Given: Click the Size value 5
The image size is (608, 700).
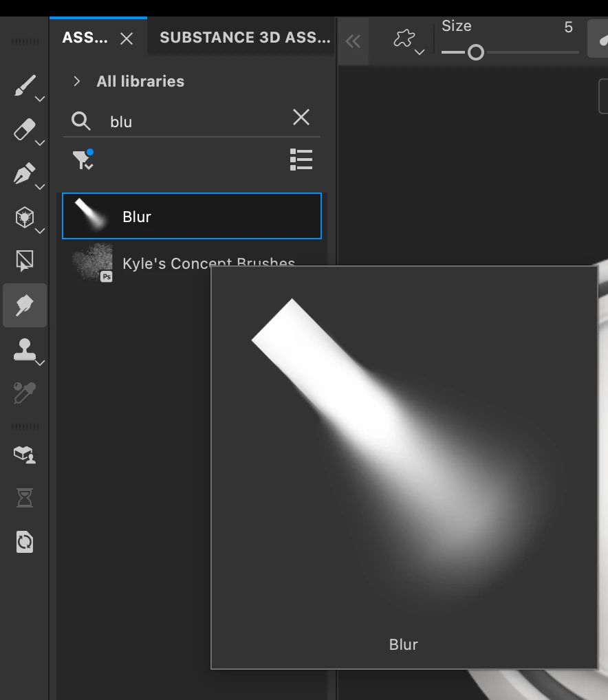Looking at the screenshot, I should 568,28.
